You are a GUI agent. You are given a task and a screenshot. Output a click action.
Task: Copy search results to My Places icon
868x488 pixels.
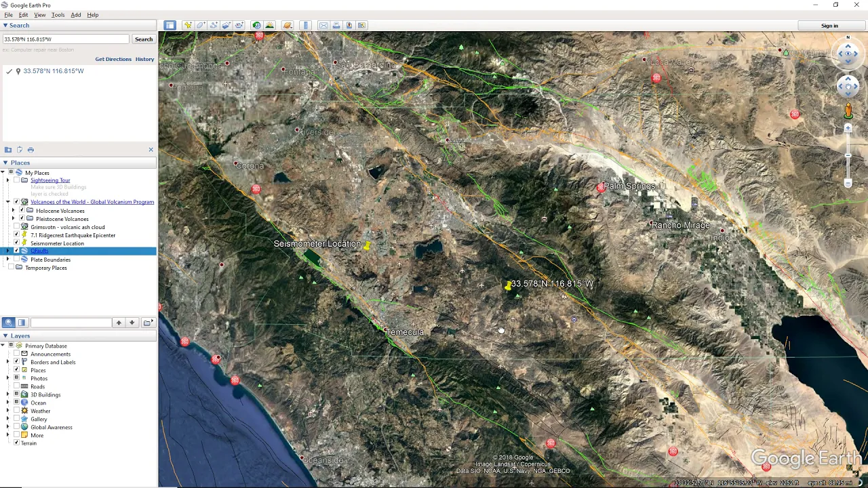(19, 149)
